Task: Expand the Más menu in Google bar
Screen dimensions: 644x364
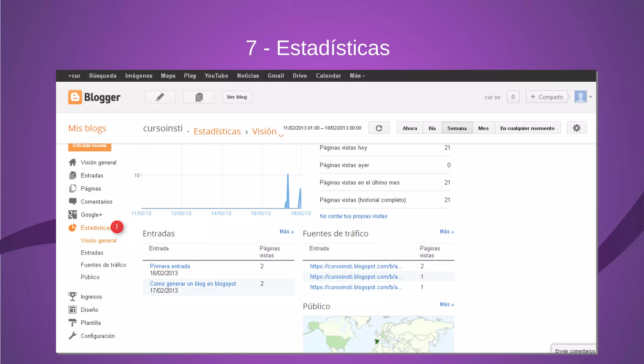Action: (357, 76)
